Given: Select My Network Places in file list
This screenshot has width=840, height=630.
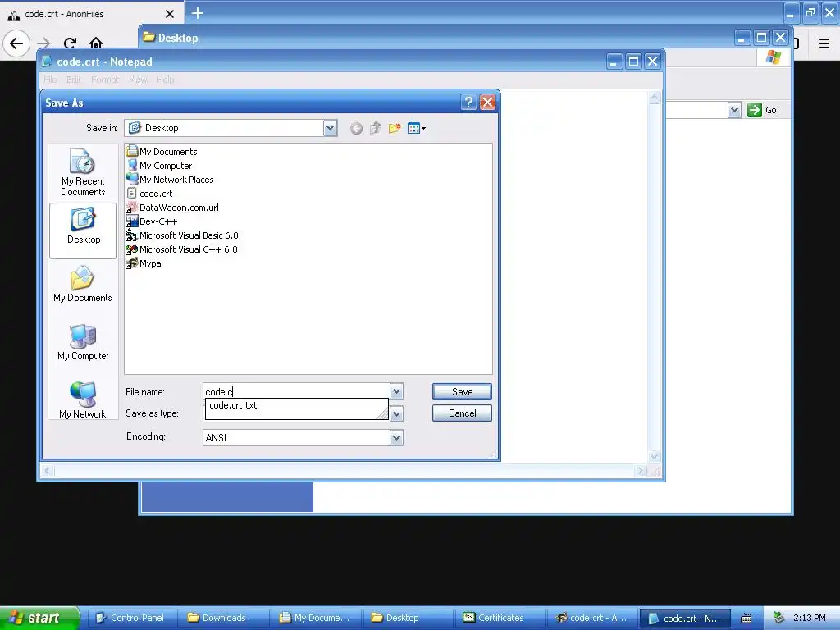Looking at the screenshot, I should [170, 180].
